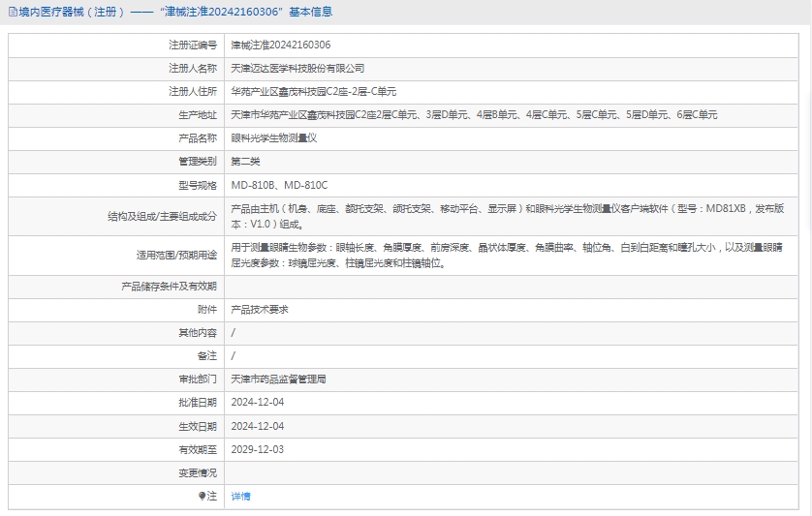Click the 适用范围/预期用途 row label
Screen dimensions: 812x516
click(x=176, y=256)
